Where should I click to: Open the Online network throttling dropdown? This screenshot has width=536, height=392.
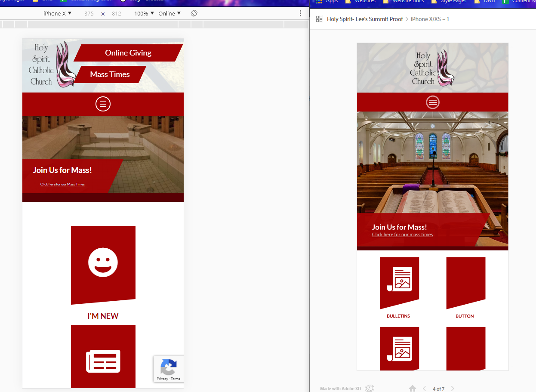coord(169,13)
